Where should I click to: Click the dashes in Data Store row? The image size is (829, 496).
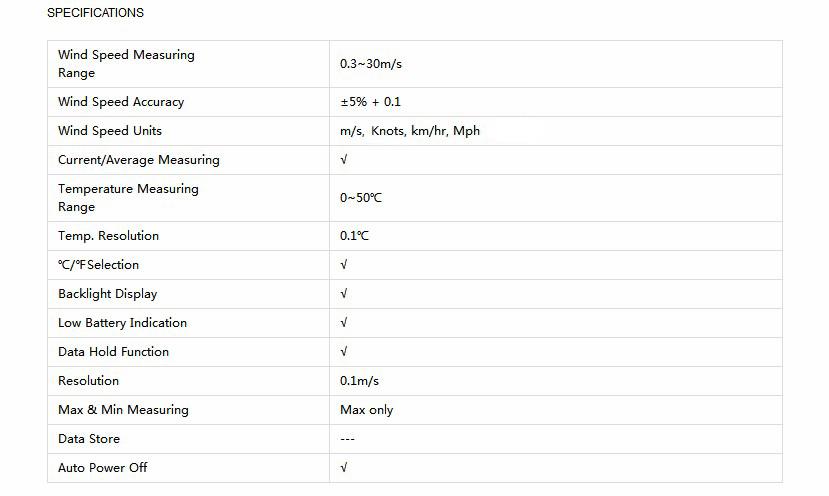[347, 439]
